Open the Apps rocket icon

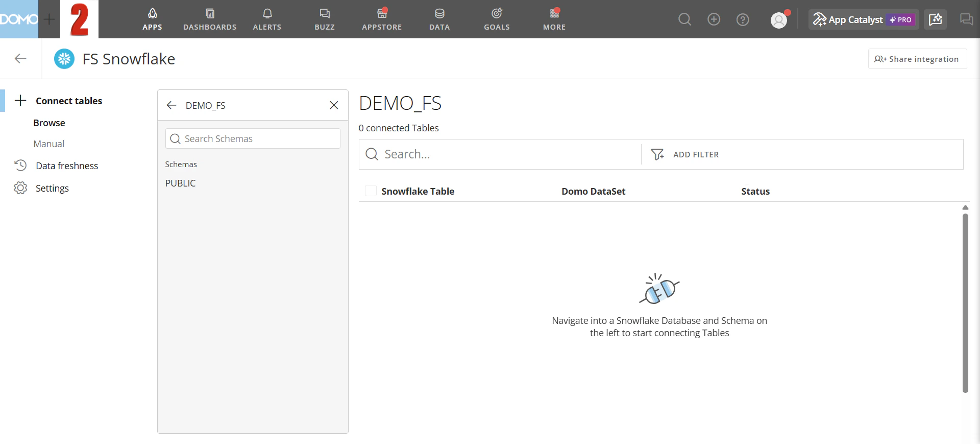click(152, 13)
